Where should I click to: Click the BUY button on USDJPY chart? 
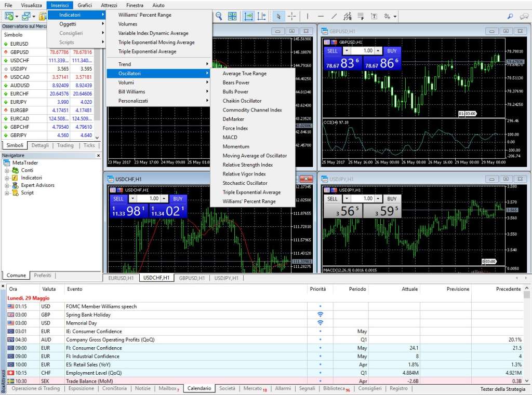point(392,199)
